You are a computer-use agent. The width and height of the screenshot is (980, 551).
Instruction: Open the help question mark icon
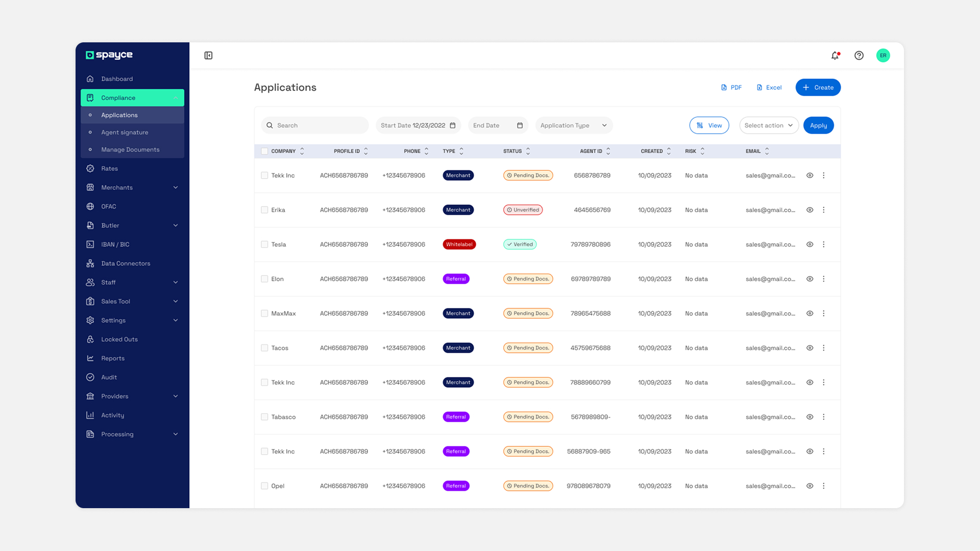click(x=859, y=56)
